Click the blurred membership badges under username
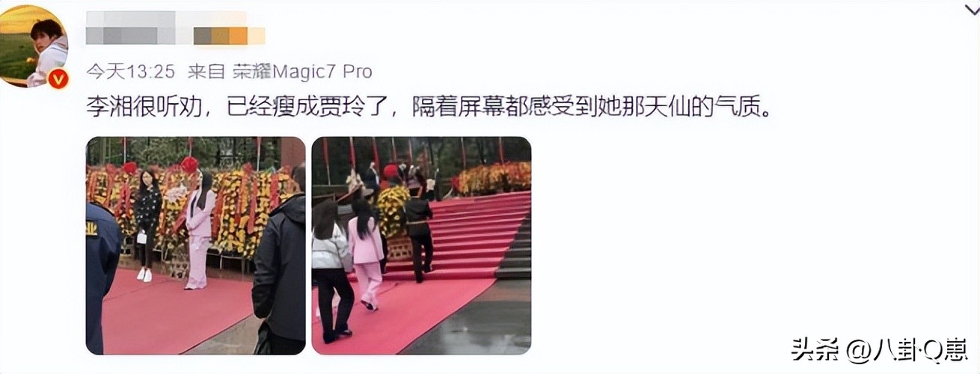The image size is (980, 374). pos(176,36)
